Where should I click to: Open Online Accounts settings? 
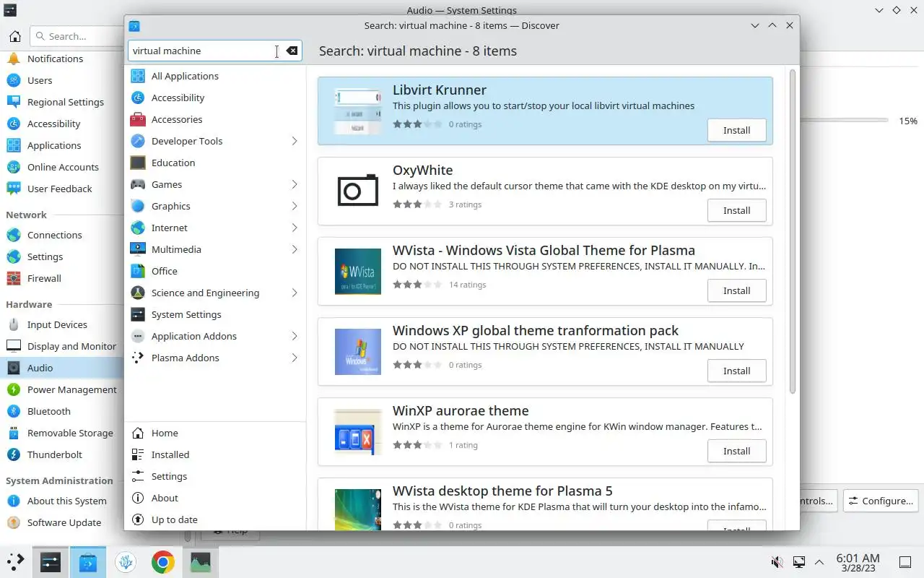tap(63, 167)
